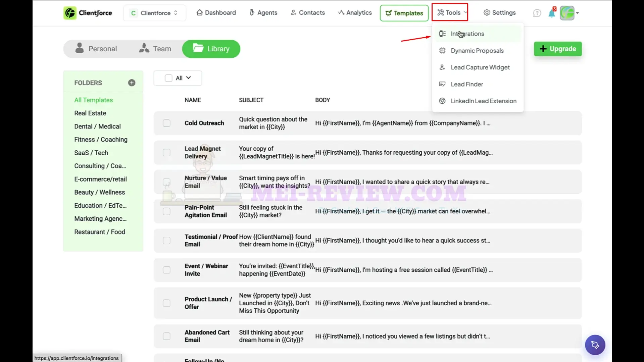Click the Clientforce logo icon
This screenshot has height=362, width=644.
[70, 13]
